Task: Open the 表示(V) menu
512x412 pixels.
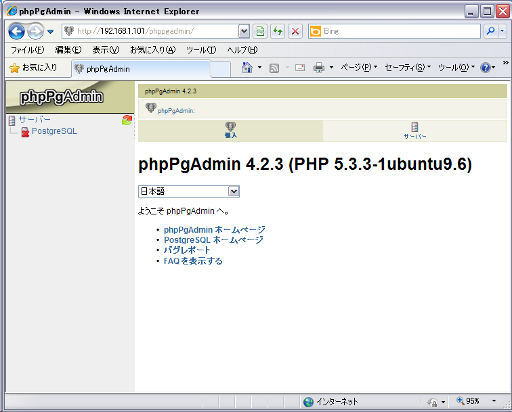Action: coord(106,50)
